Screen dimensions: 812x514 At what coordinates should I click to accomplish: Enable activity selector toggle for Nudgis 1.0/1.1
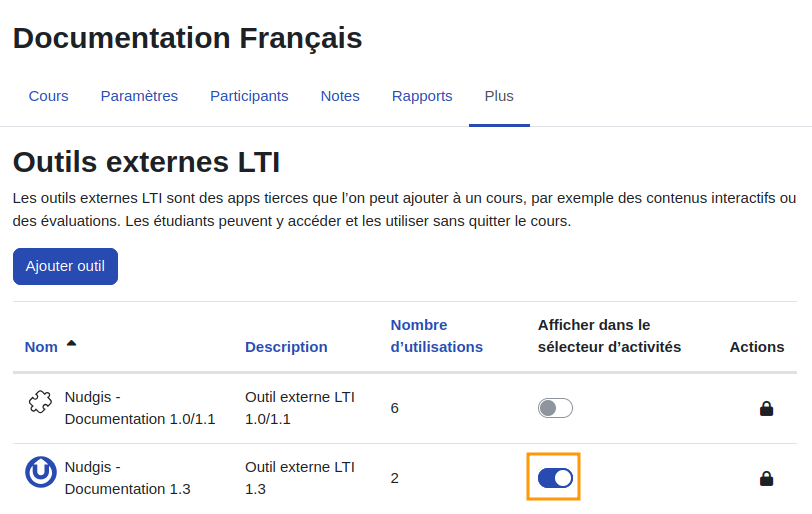pyautogui.click(x=555, y=408)
